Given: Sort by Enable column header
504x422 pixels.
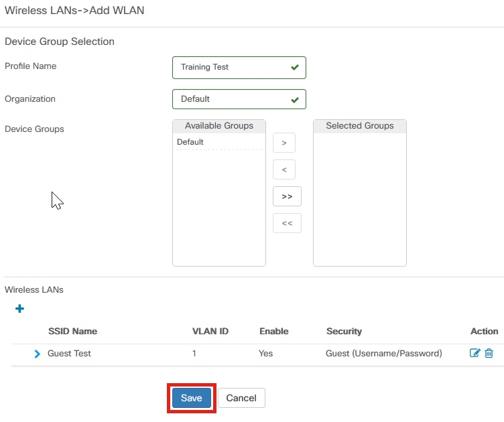Looking at the screenshot, I should click(274, 331).
